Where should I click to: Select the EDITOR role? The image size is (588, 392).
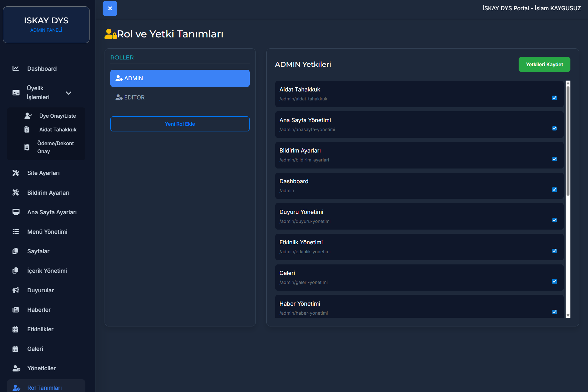click(x=134, y=98)
